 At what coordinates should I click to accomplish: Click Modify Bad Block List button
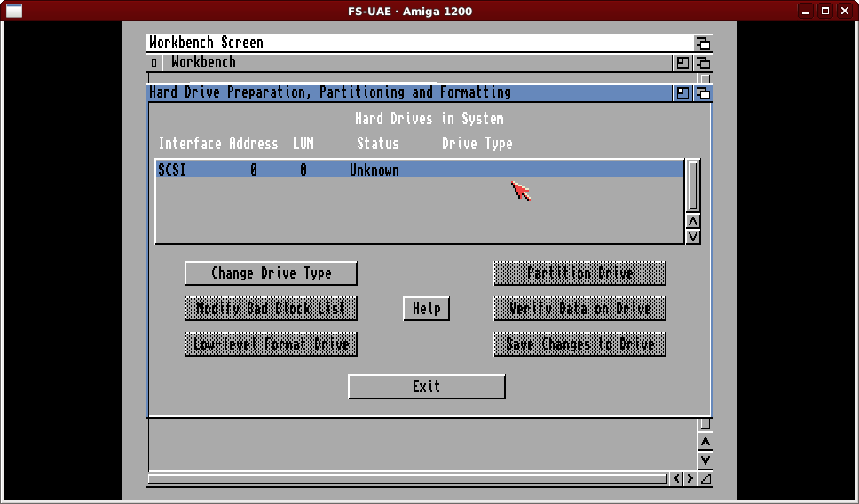tap(271, 309)
